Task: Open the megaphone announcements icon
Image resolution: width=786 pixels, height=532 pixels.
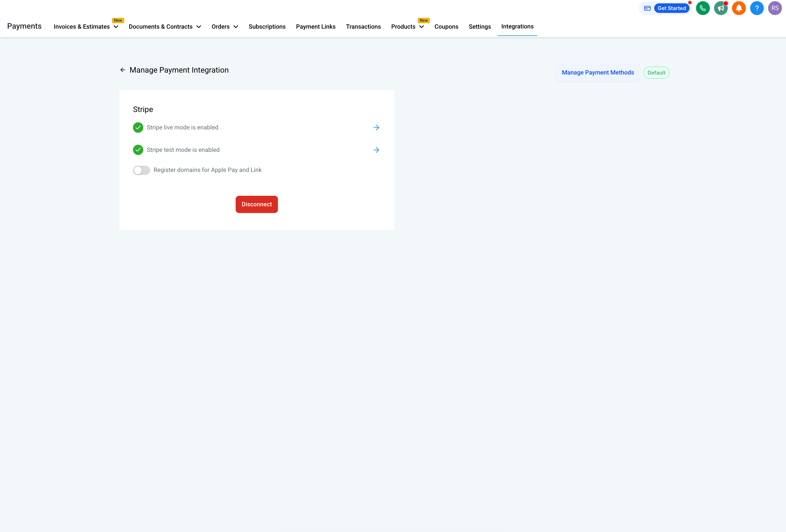Action: 720,8
